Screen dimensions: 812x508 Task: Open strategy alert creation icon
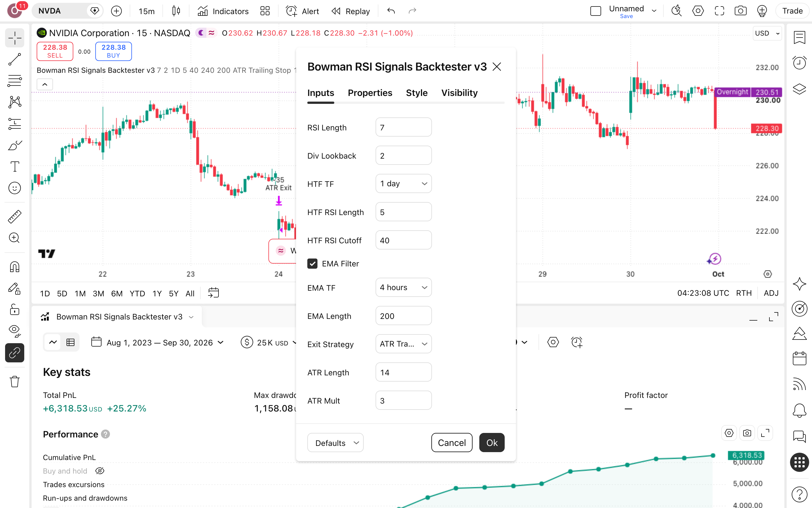[x=577, y=342]
